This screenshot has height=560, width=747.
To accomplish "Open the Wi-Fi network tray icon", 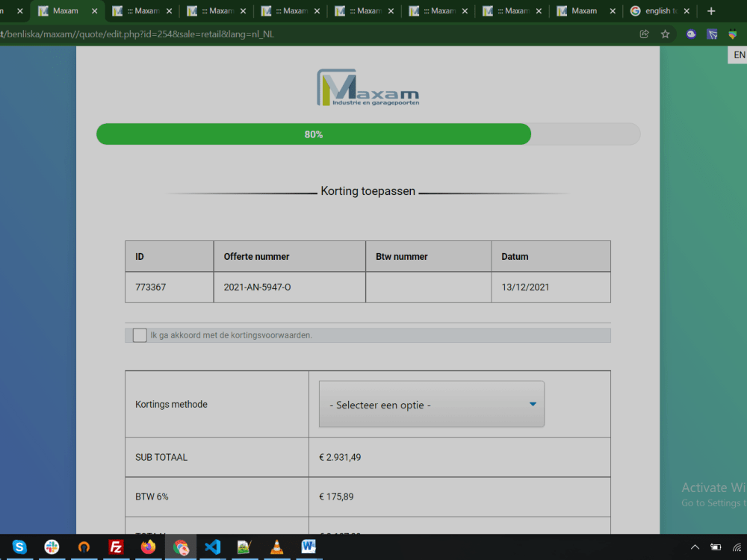I will click(x=737, y=547).
